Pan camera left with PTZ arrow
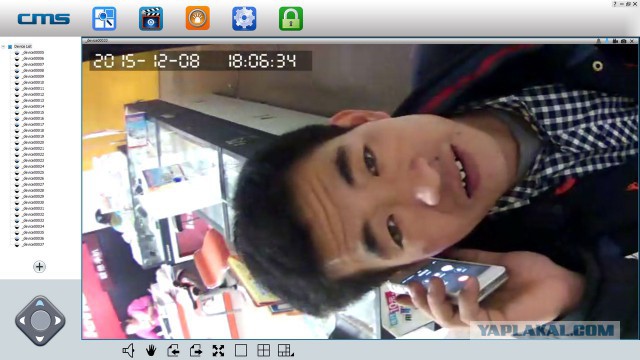The image size is (640, 360). (22, 321)
